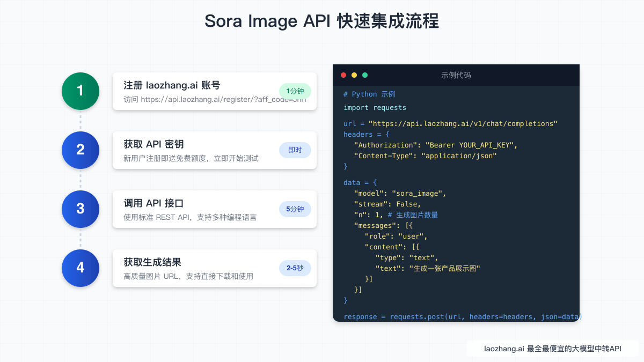Click the "即时" badge
Image resolution: width=644 pixels, height=362 pixels.
(x=295, y=150)
